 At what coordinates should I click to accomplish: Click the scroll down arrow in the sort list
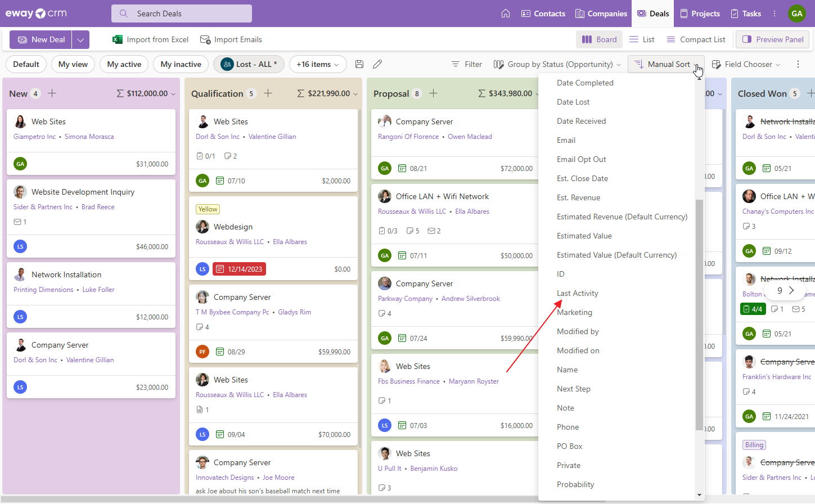[x=699, y=495]
